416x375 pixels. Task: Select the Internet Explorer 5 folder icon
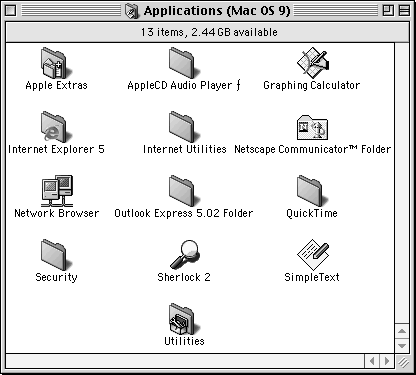tap(56, 127)
